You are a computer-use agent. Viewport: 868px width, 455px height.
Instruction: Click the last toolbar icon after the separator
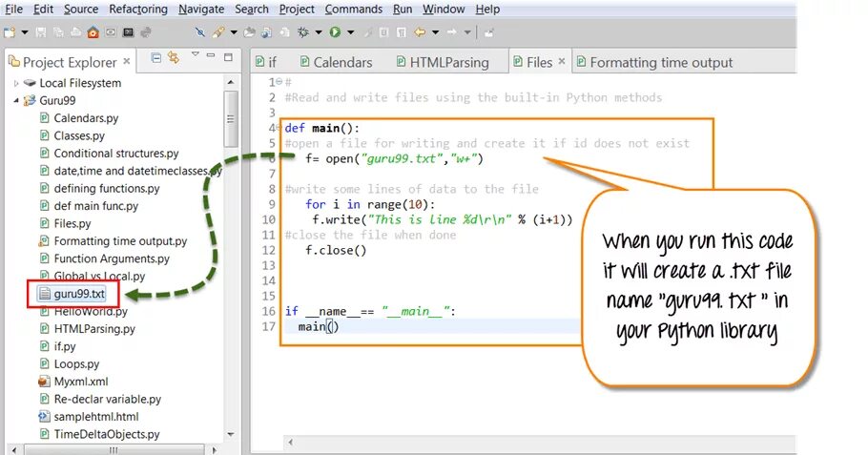click(x=488, y=32)
